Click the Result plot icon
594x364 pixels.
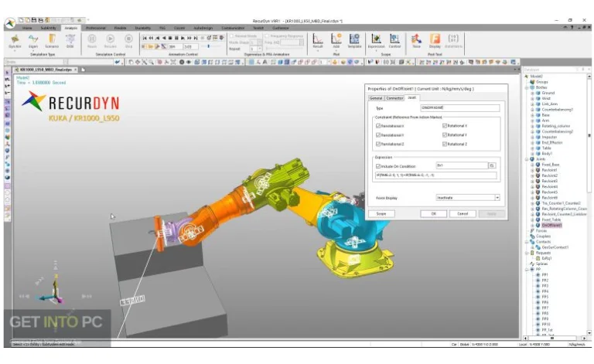pos(317,39)
